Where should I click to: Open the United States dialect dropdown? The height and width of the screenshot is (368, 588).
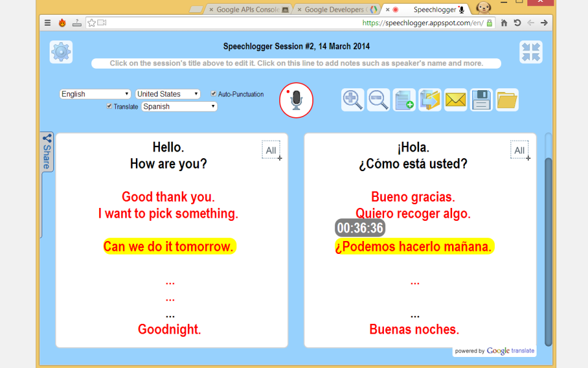pyautogui.click(x=168, y=94)
